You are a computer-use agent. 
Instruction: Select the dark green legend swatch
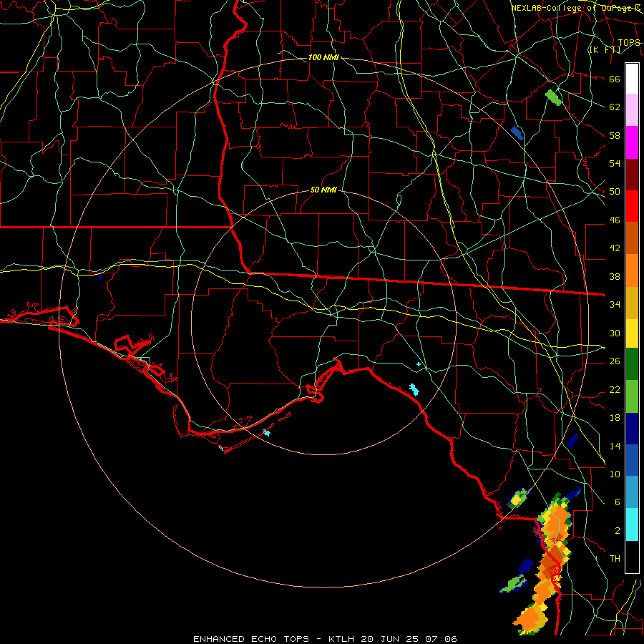(632, 364)
